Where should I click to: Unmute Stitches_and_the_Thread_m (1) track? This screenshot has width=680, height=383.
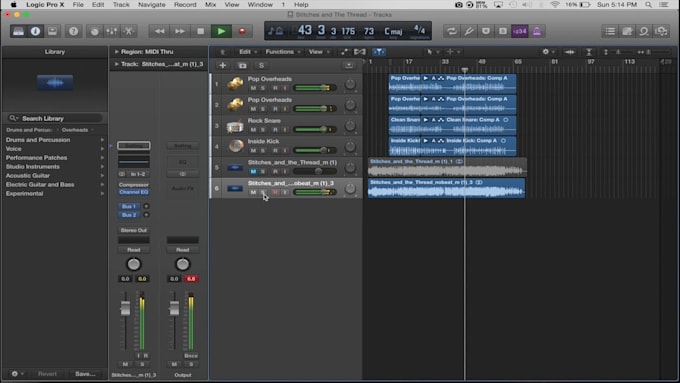click(x=253, y=171)
